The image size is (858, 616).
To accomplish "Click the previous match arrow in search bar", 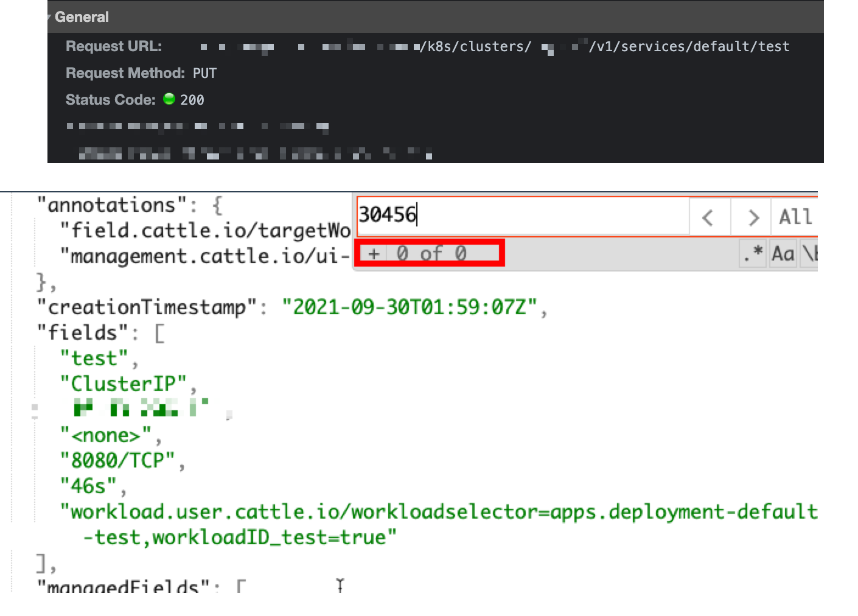I will tap(709, 216).
